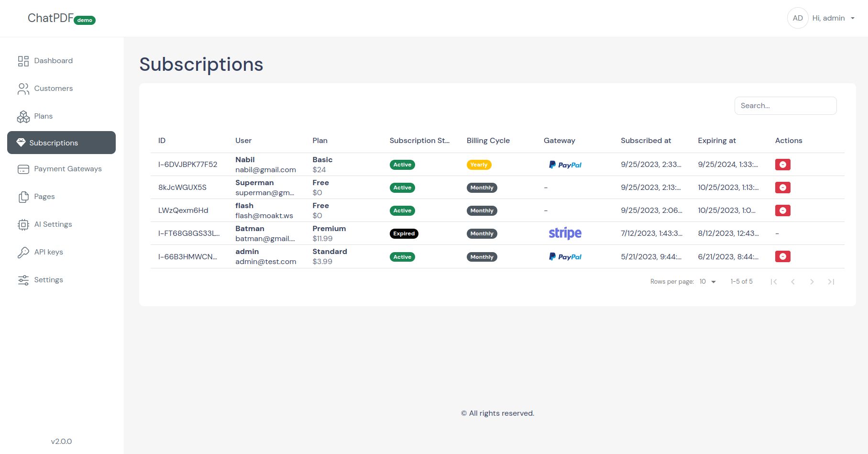Viewport: 868px width, 454px height.
Task: Click ID 8kJcWGUX5S
Action: coord(182,188)
